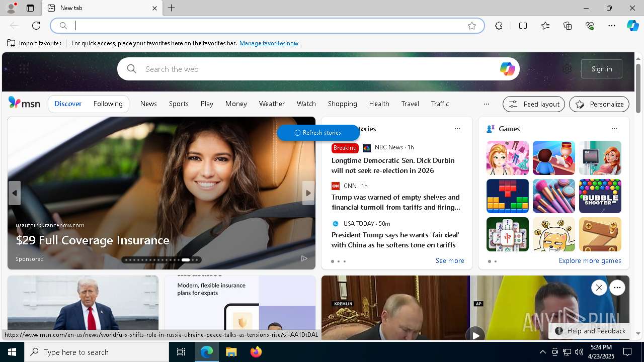The width and height of the screenshot is (644, 362).
Task: Go to previous carousel slide arrow
Action: click(x=14, y=193)
